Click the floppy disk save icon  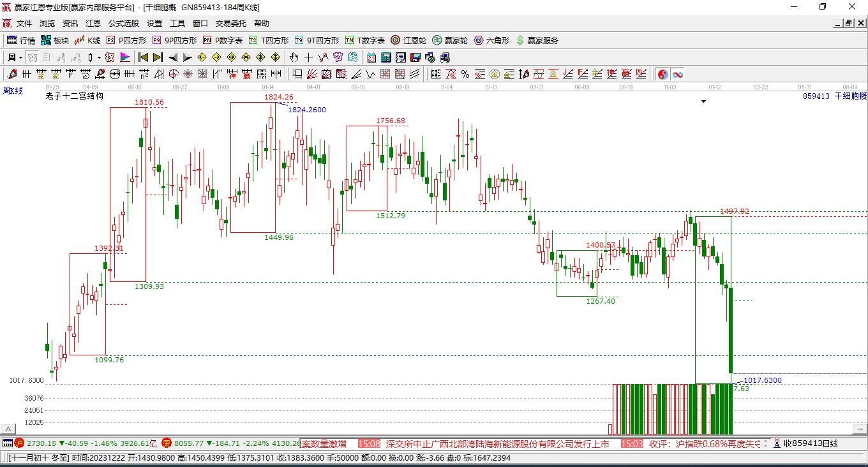click(415, 57)
